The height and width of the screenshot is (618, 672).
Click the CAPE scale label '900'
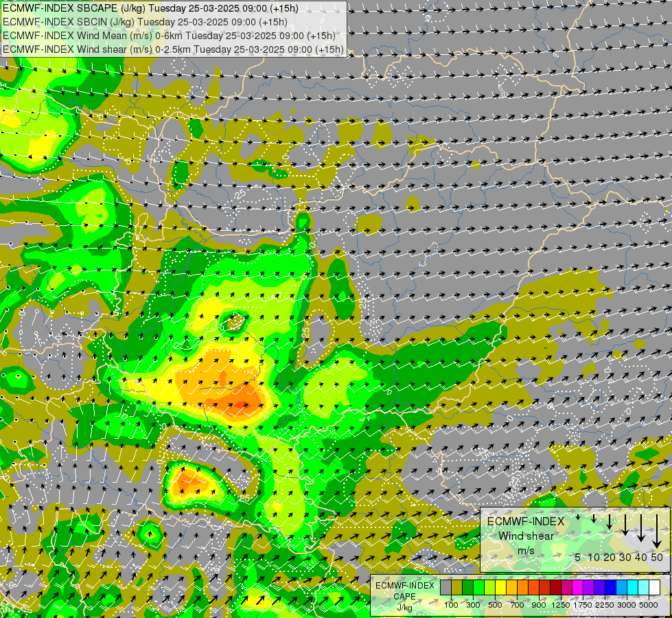pyautogui.click(x=539, y=605)
